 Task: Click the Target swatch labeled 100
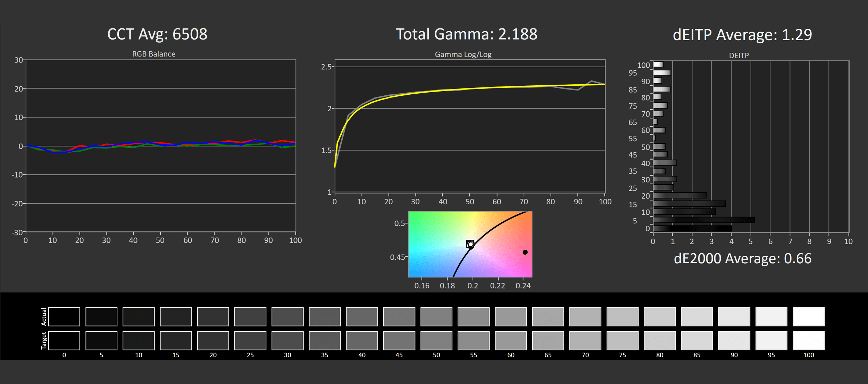pos(809,341)
